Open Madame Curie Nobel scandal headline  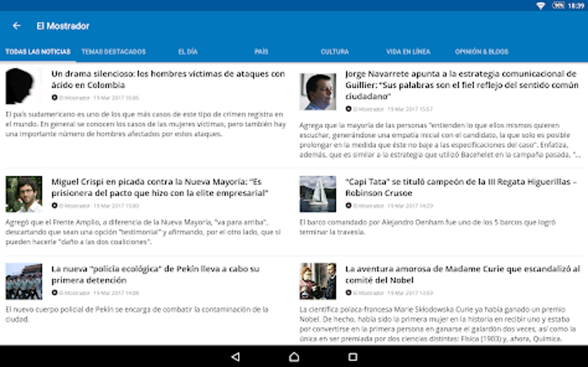[x=463, y=274]
